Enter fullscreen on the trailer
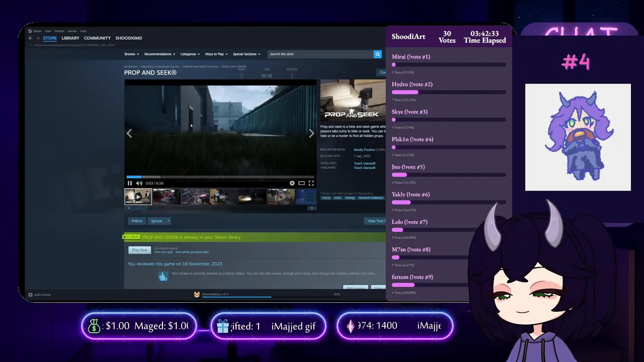The width and height of the screenshot is (644, 362). pyautogui.click(x=311, y=183)
